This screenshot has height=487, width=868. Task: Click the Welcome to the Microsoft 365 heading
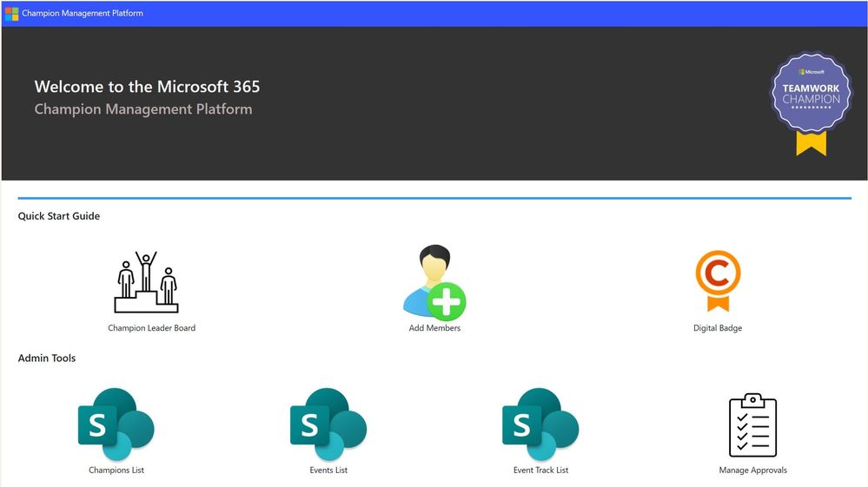[147, 87]
